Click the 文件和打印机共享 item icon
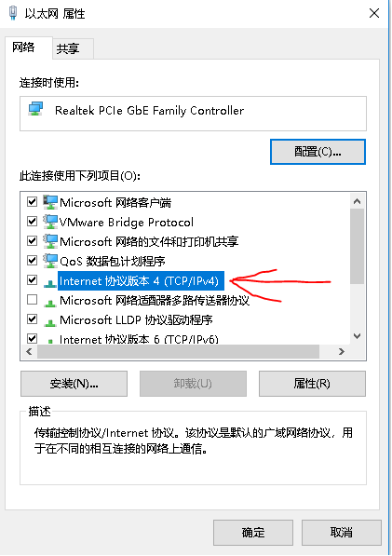Image resolution: width=392 pixels, height=556 pixels. pyautogui.click(x=50, y=241)
